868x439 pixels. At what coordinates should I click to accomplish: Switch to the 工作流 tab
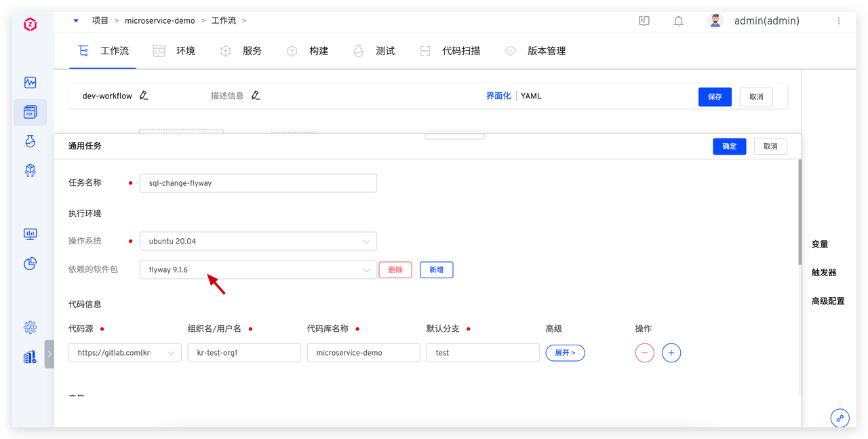coord(103,51)
